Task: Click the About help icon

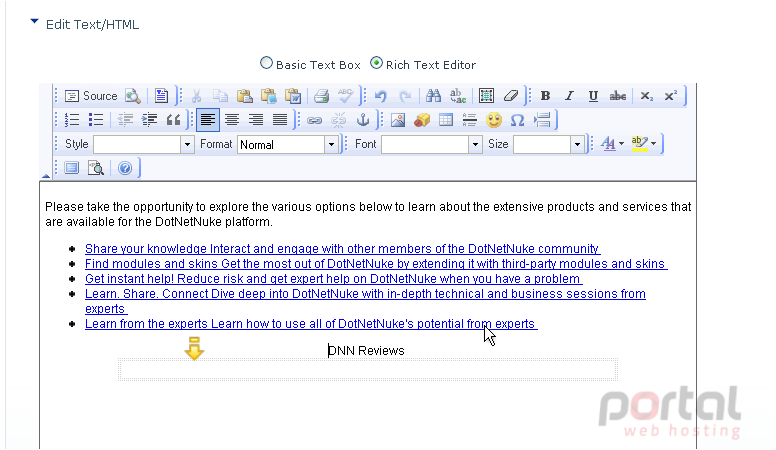Action: [125, 168]
